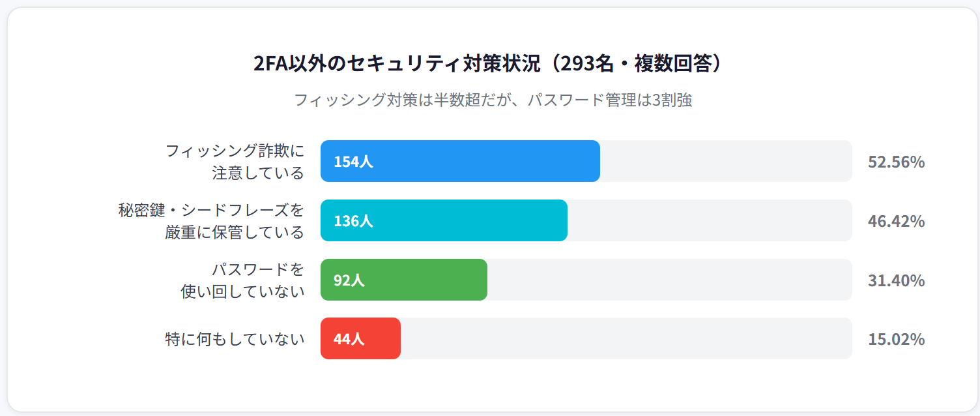The image size is (980, 416).
Task: Click the chart title about 2FA以外のセキュリティ対策状況
Action: coord(489,64)
